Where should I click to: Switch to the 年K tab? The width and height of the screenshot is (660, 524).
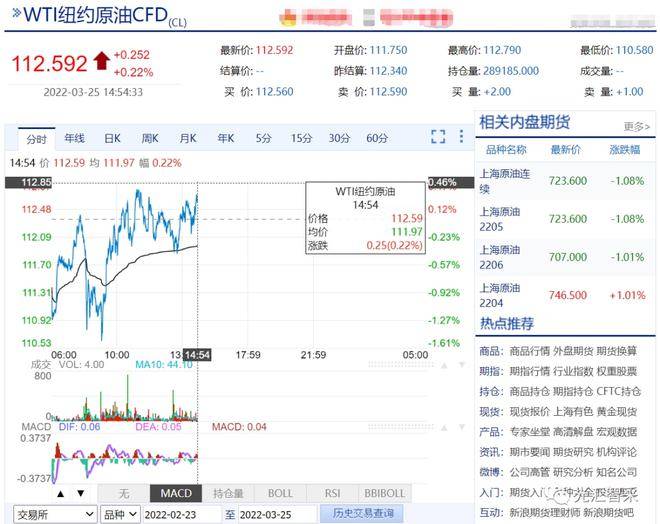tap(226, 138)
